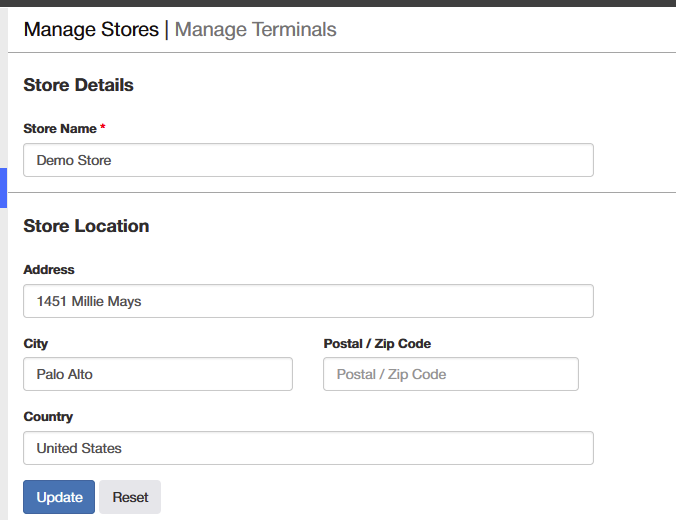The image size is (676, 520).
Task: Open the Country field showing United States
Action: click(x=308, y=448)
